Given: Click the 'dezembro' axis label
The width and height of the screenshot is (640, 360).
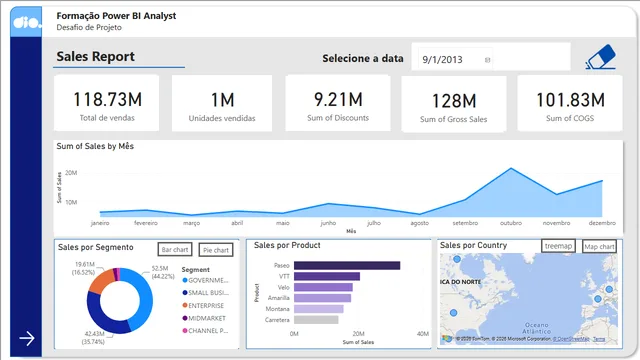Looking at the screenshot, I should [x=602, y=223].
